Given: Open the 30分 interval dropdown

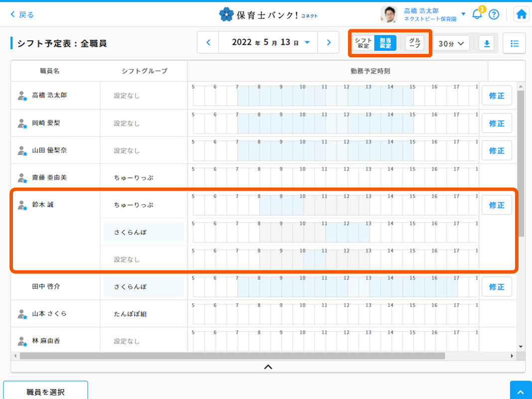Looking at the screenshot, I should [x=451, y=43].
